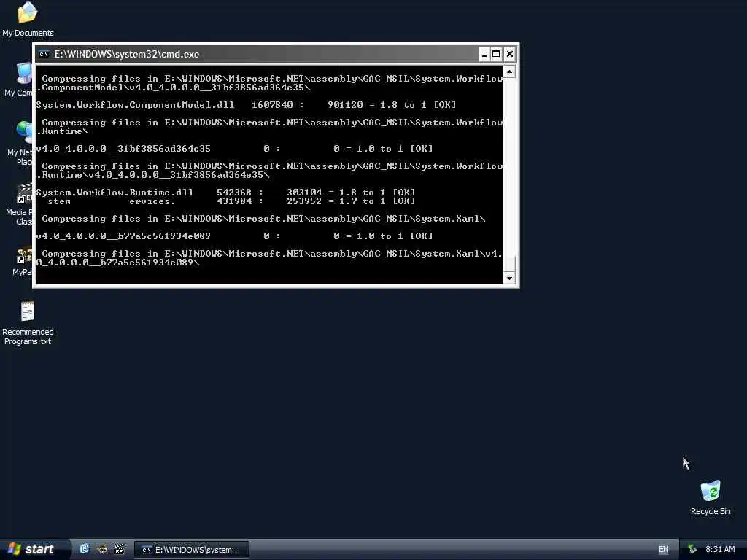Click the cmd scrollbar up arrow
This screenshot has width=747, height=560.
509,72
